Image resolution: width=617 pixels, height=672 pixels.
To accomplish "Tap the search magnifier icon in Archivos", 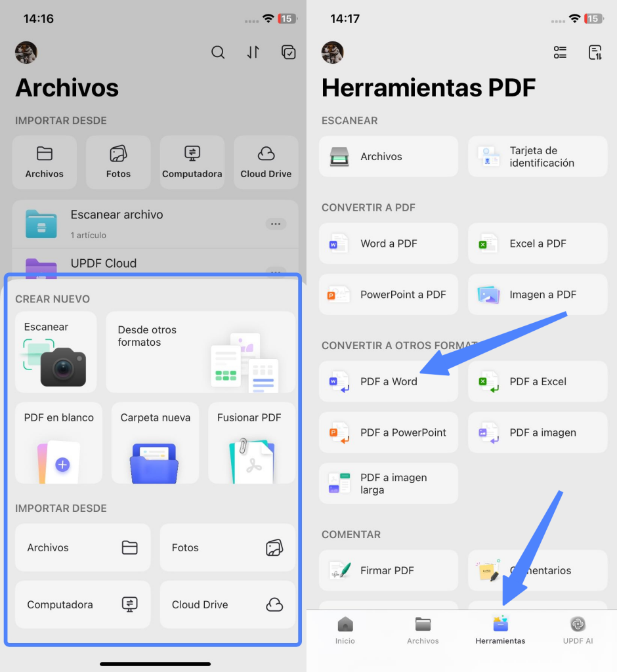I will [218, 52].
